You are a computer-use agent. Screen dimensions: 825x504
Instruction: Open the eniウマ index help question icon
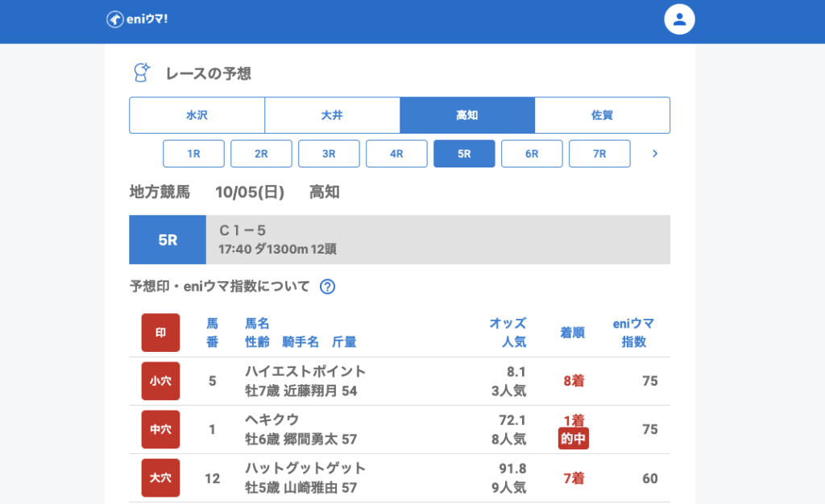[327, 287]
